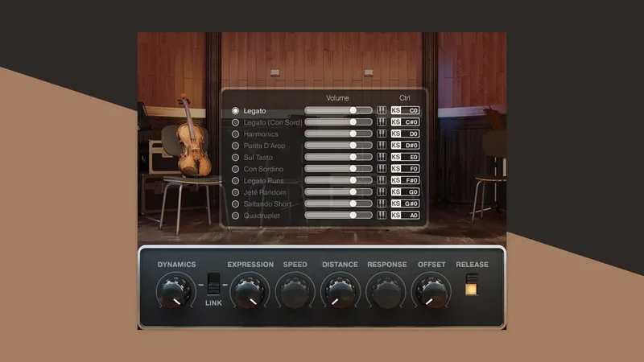Click the "Volume" column header
The height and width of the screenshot is (362, 644).
pos(337,98)
